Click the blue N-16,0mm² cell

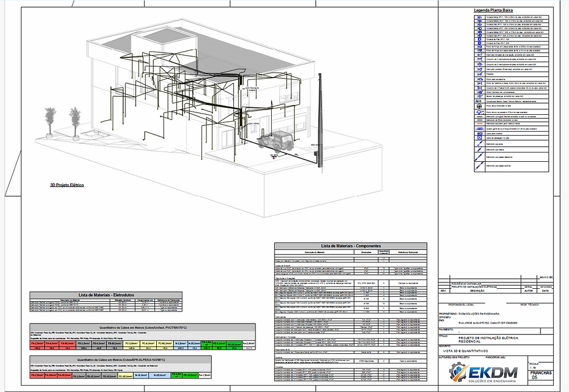click(x=142, y=376)
